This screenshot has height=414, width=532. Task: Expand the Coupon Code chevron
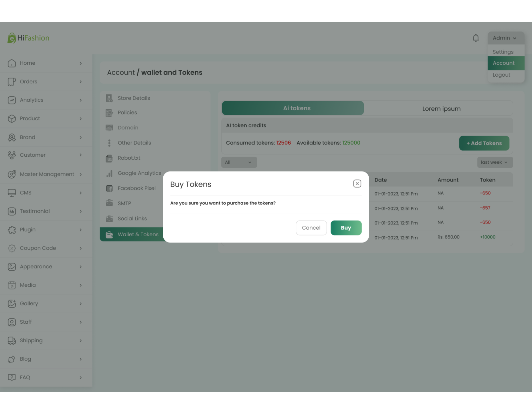[81, 248]
